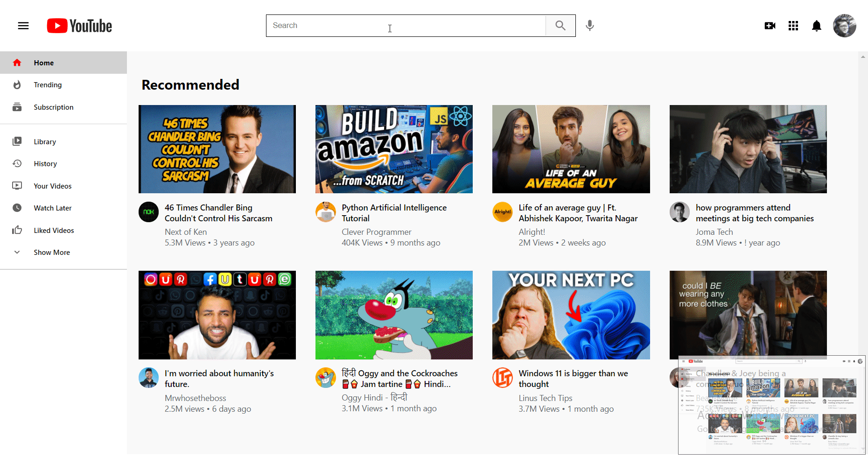The width and height of the screenshot is (868, 457).
Task: Open title Oggy and the Cockroaches
Action: pos(399,379)
